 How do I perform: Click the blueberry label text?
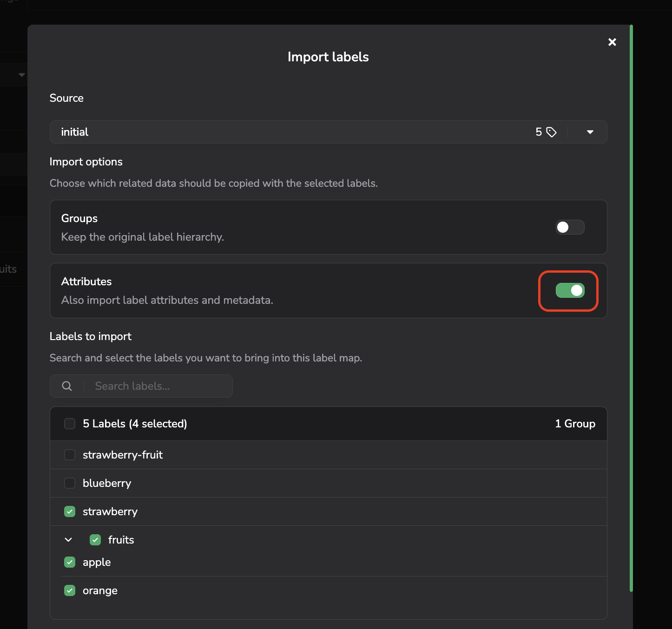pyautogui.click(x=107, y=483)
